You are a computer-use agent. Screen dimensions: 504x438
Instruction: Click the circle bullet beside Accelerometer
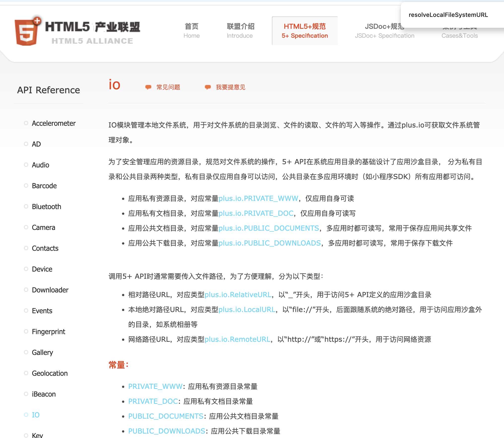[x=26, y=123]
